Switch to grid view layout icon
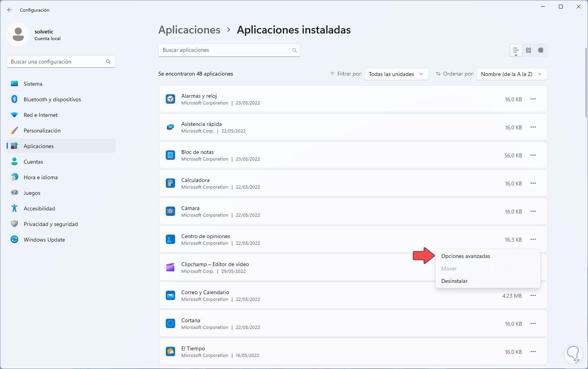 [528, 50]
